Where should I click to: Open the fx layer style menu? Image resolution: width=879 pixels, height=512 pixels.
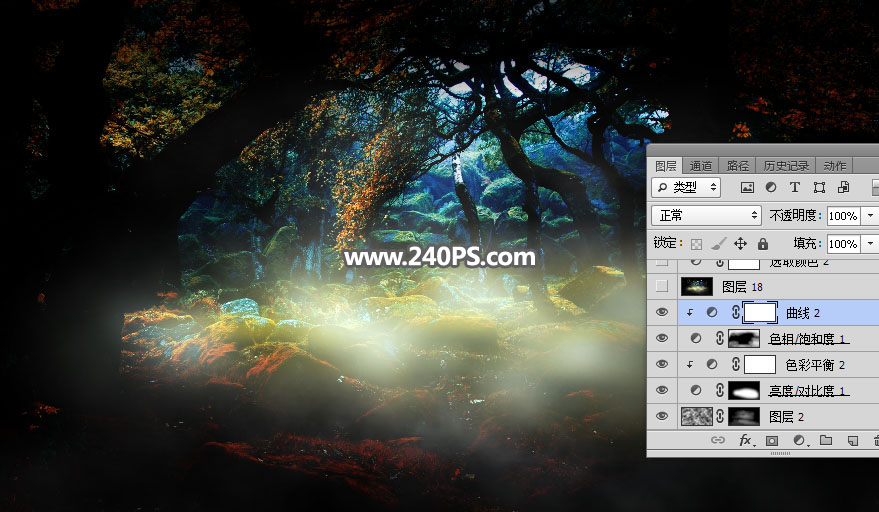(746, 440)
